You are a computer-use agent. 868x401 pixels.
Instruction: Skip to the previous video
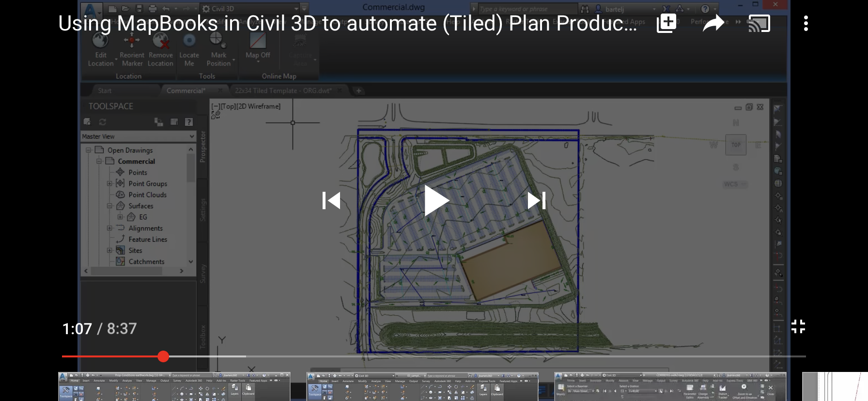coord(332,200)
